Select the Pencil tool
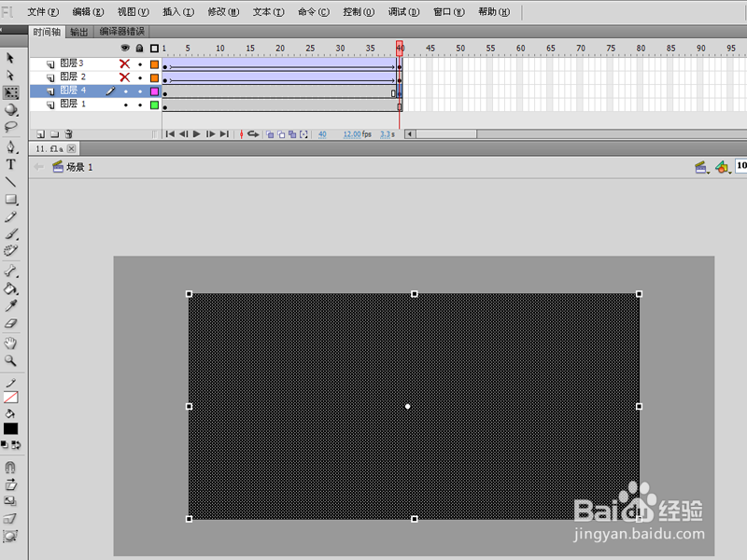This screenshot has width=747, height=560. pos(10,217)
